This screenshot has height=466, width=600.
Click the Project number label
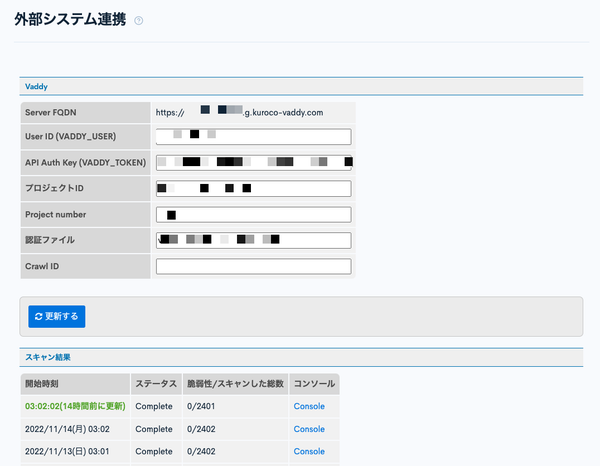click(x=55, y=215)
